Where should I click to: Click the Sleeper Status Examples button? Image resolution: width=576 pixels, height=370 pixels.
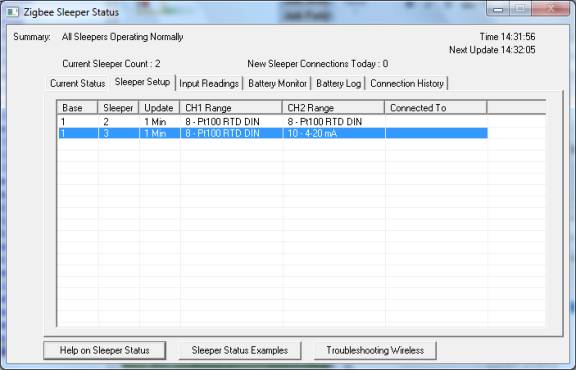click(240, 351)
